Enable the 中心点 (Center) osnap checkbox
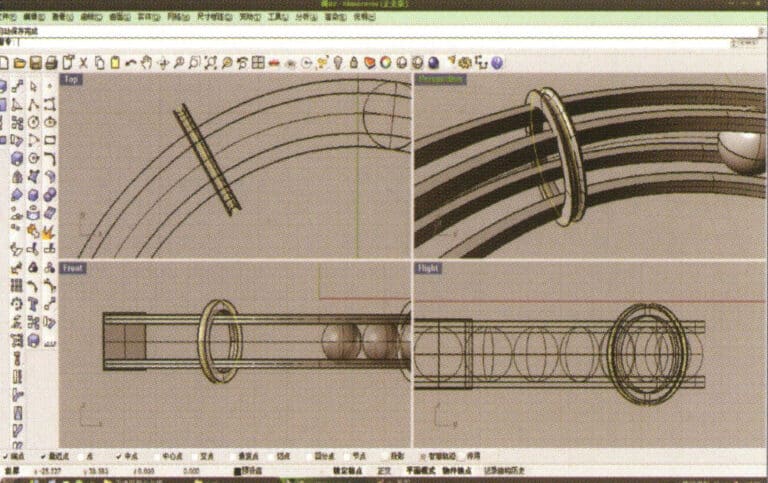 click(x=157, y=455)
